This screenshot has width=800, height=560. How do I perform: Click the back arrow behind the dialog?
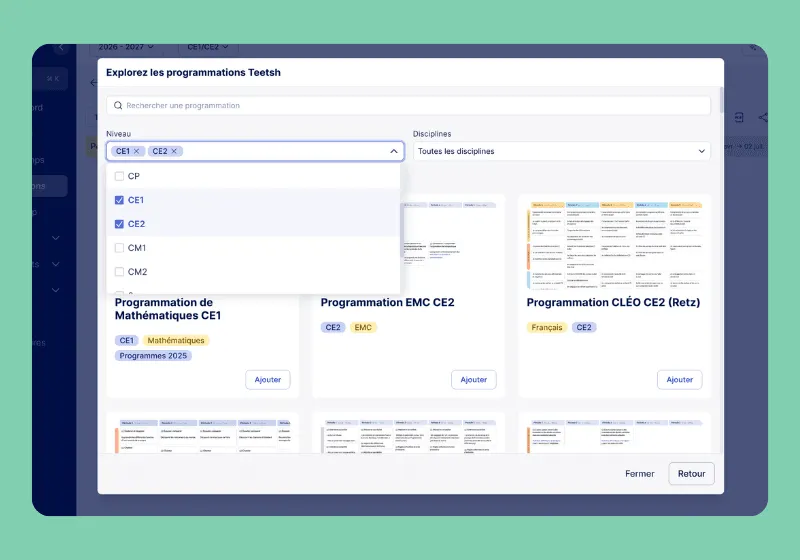click(93, 83)
